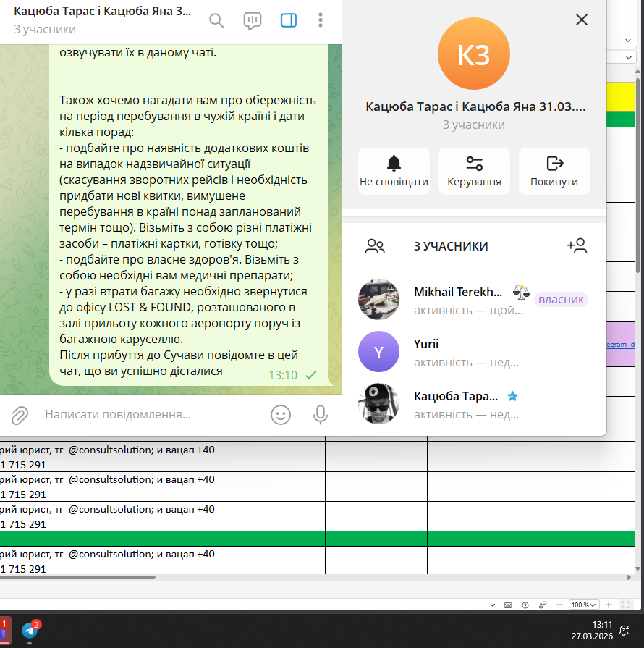Image resolution: width=644 pixels, height=648 pixels.
Task: Record a voice message
Action: [x=320, y=415]
